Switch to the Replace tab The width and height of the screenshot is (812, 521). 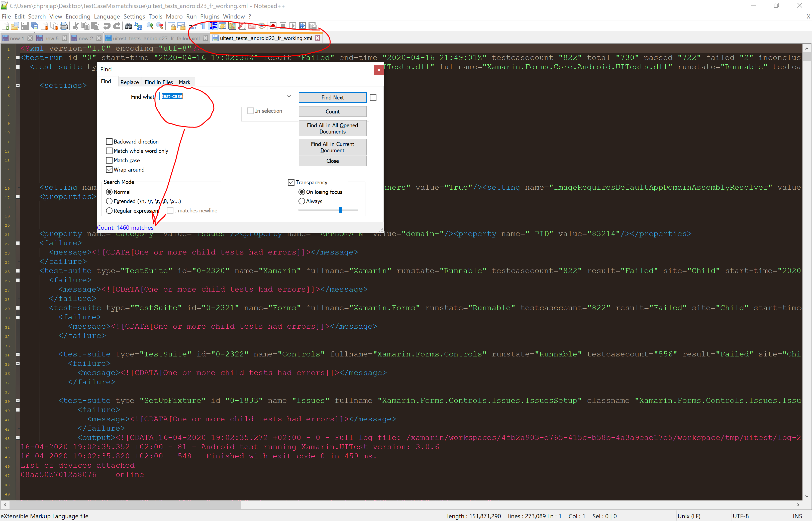(x=130, y=82)
